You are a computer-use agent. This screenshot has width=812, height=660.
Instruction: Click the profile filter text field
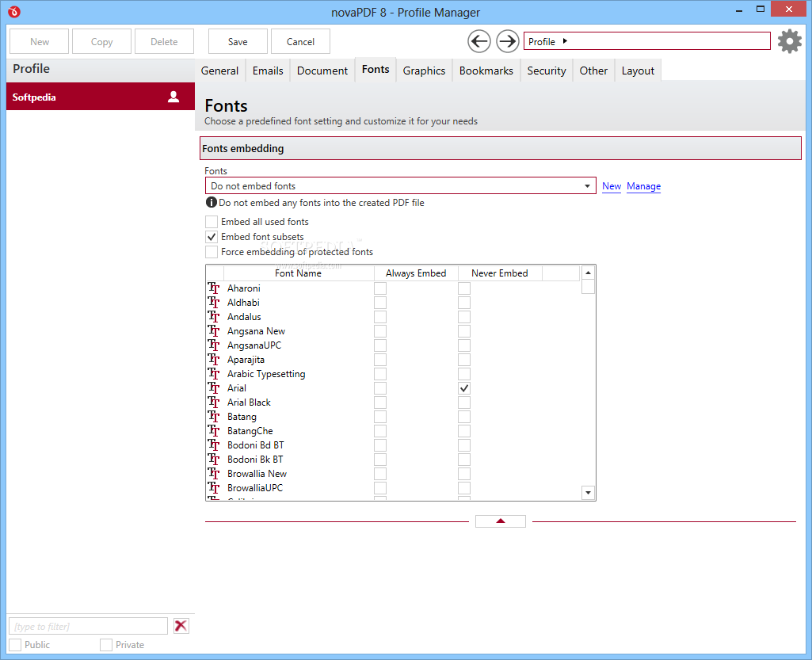[89, 626]
